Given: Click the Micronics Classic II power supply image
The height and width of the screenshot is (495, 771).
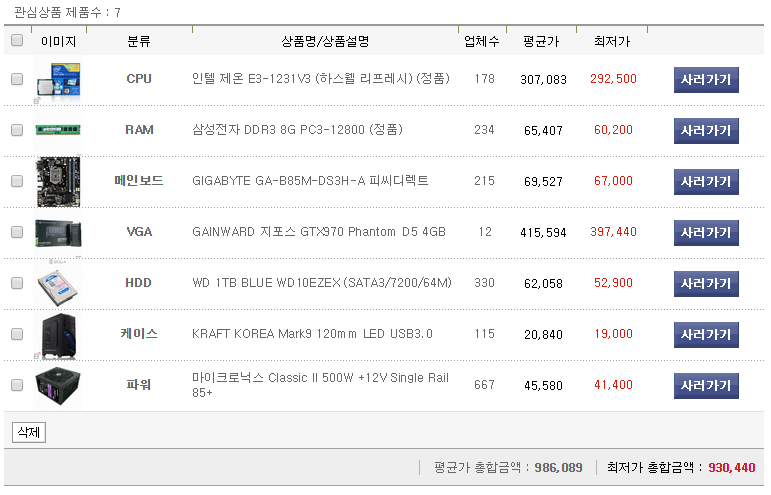Looking at the screenshot, I should pyautogui.click(x=58, y=385).
